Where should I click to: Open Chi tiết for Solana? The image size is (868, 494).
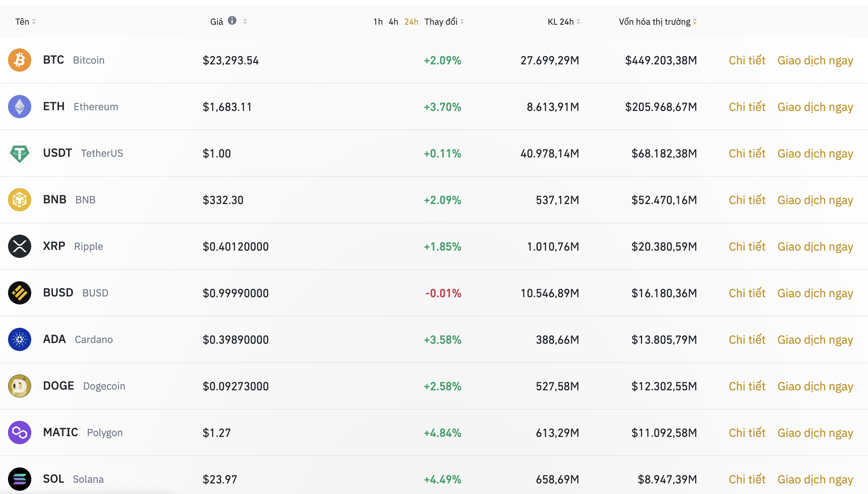747,479
